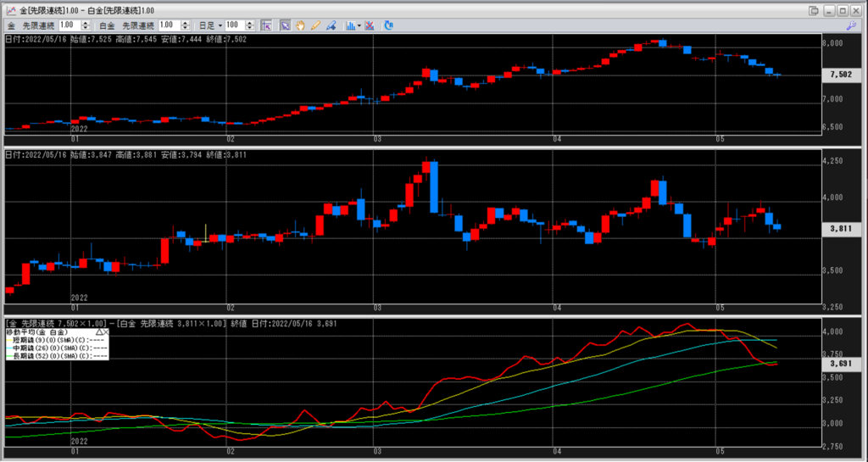The image size is (868, 462).
Task: Click the detach window icon in title bar
Action: (x=814, y=10)
